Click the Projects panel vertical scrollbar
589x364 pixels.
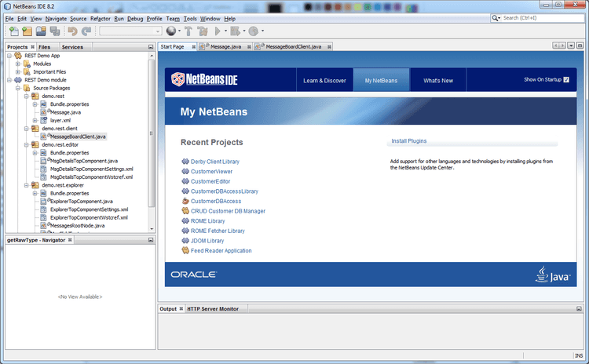tap(152, 133)
